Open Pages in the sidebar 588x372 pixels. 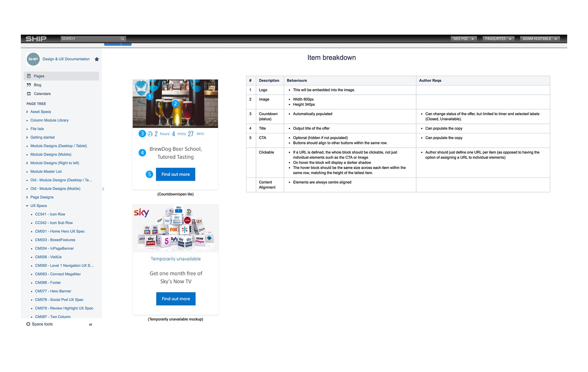(61, 76)
